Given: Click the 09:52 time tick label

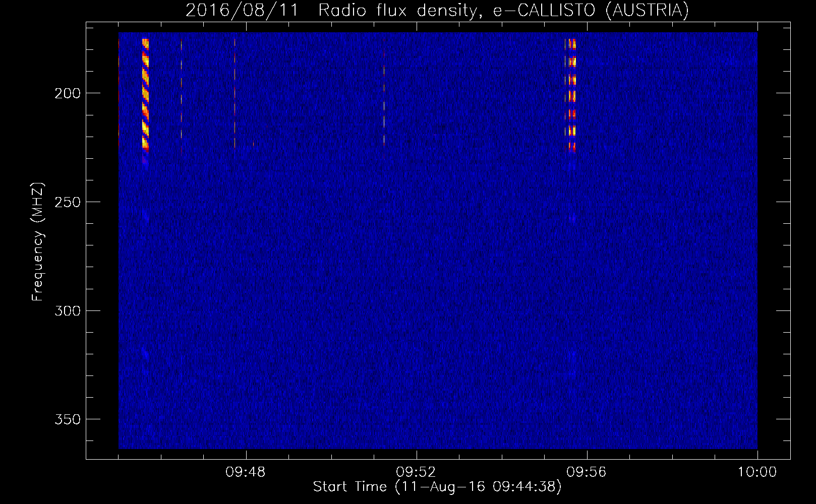Looking at the screenshot, I should pos(416,472).
